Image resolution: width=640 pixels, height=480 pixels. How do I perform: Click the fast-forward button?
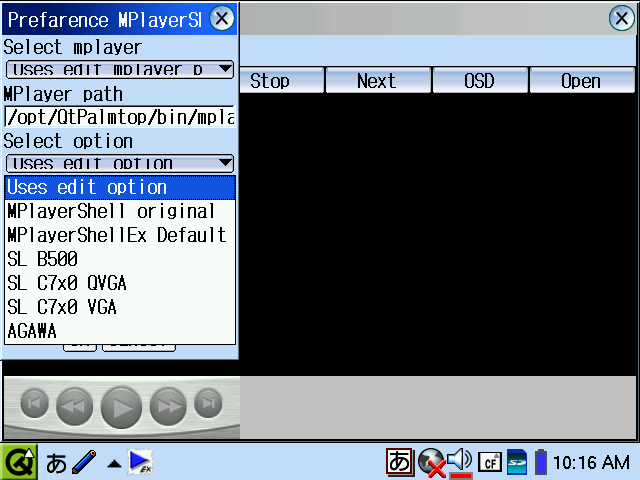(168, 406)
